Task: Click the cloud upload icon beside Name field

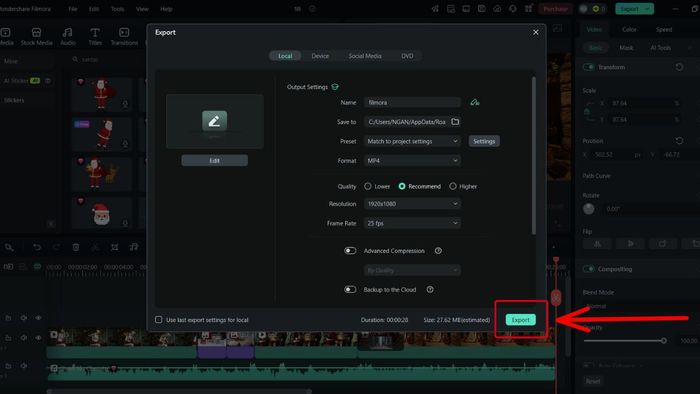Action: 475,102
